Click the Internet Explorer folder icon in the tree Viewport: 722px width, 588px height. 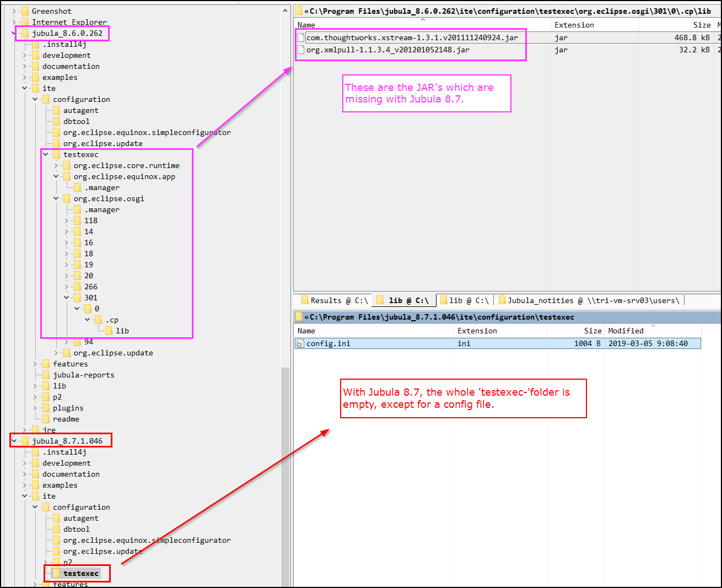click(25, 22)
